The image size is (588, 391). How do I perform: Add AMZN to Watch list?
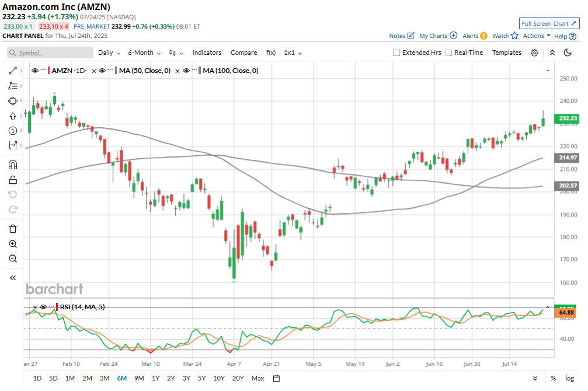[505, 36]
